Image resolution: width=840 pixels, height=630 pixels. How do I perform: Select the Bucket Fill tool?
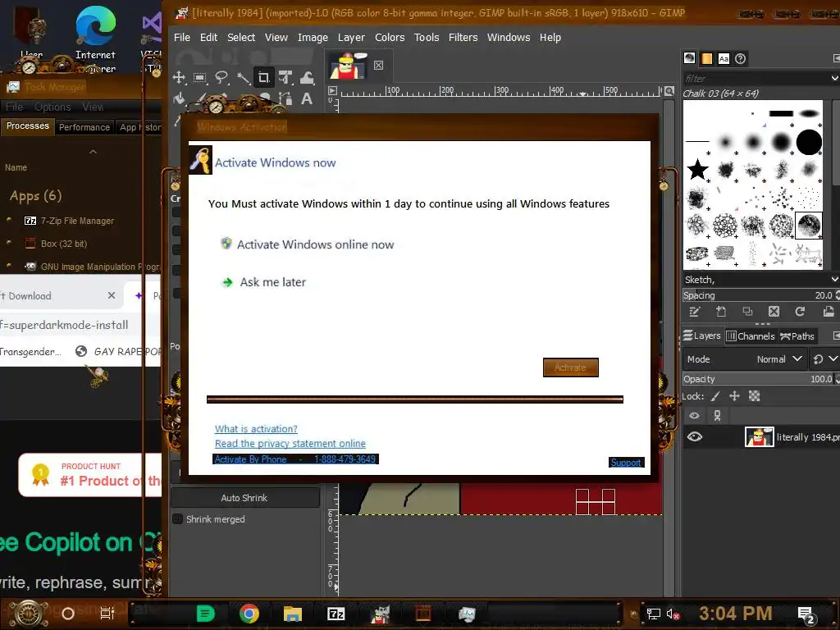[x=179, y=99]
